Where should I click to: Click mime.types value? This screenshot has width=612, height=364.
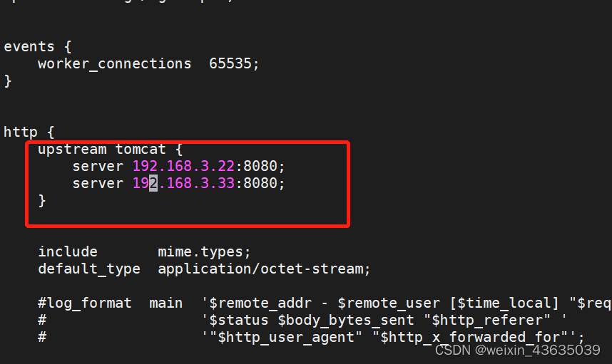click(x=204, y=252)
